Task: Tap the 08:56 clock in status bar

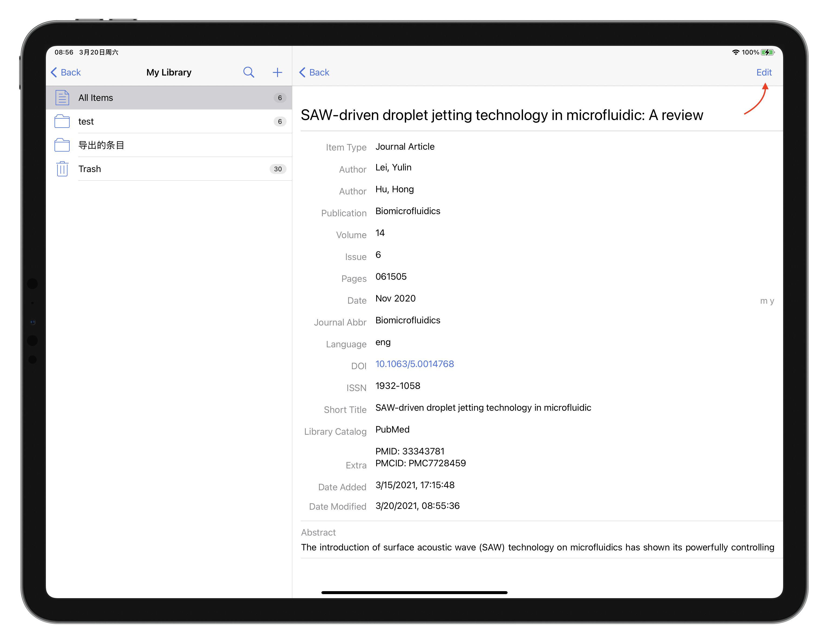Action: (x=64, y=52)
